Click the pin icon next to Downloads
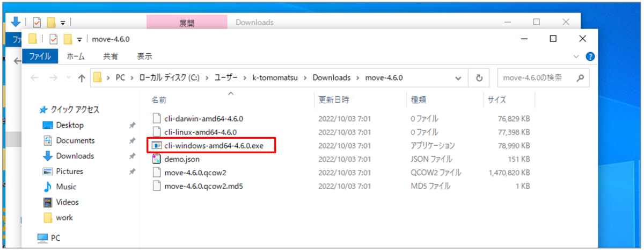 pyautogui.click(x=132, y=156)
